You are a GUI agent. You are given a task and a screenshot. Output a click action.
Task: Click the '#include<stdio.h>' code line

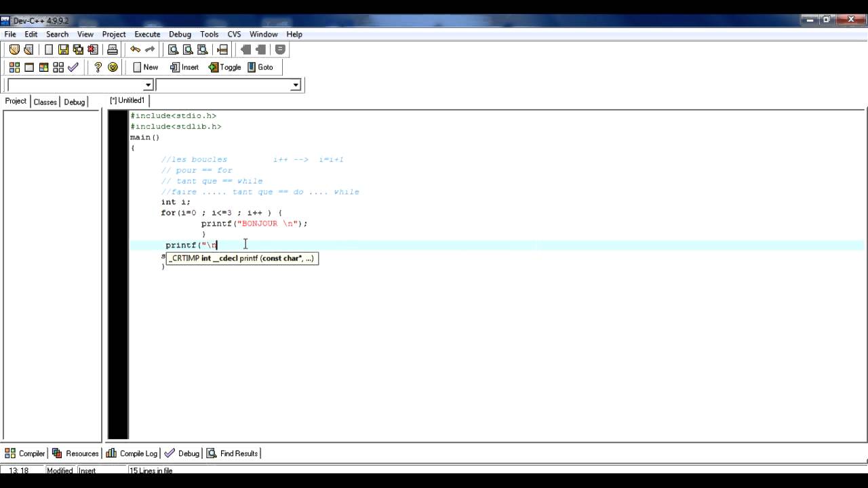pos(174,116)
